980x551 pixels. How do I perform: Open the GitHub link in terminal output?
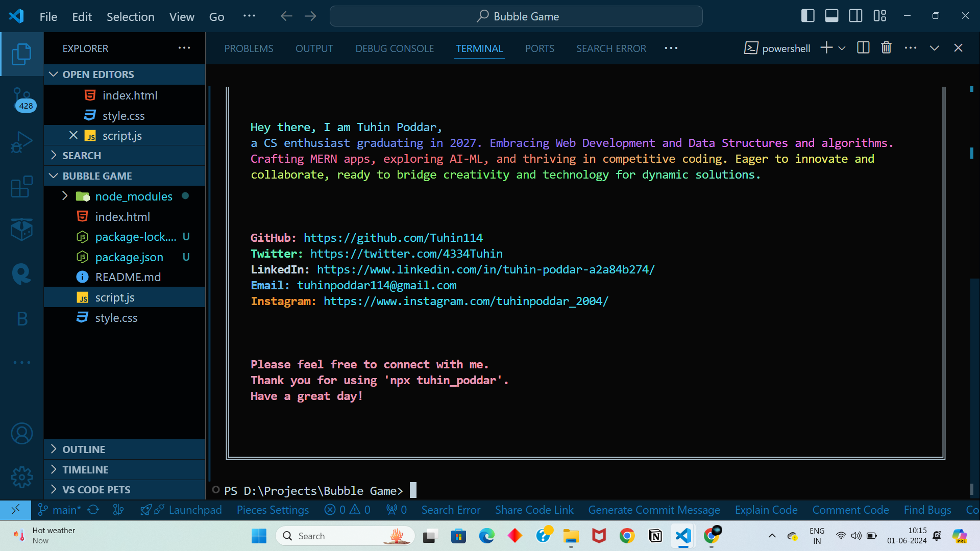(x=393, y=238)
